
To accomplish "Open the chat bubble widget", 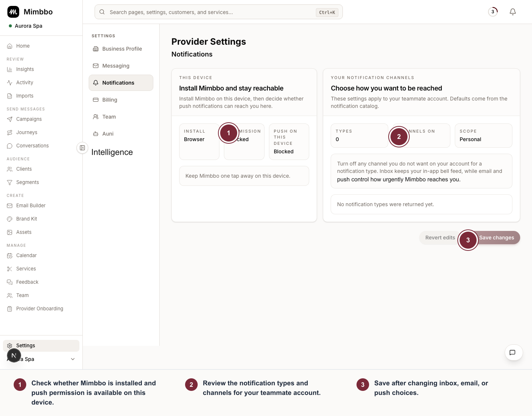I will (514, 352).
